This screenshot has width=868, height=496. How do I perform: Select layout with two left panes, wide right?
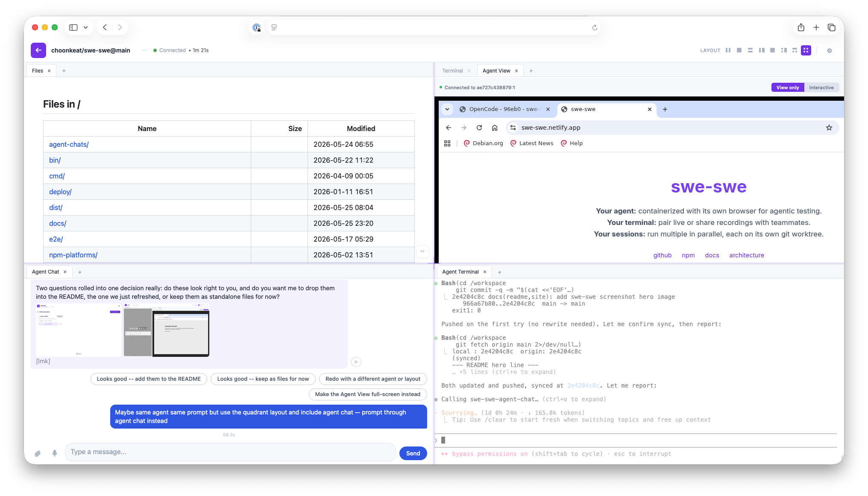[x=784, y=50]
